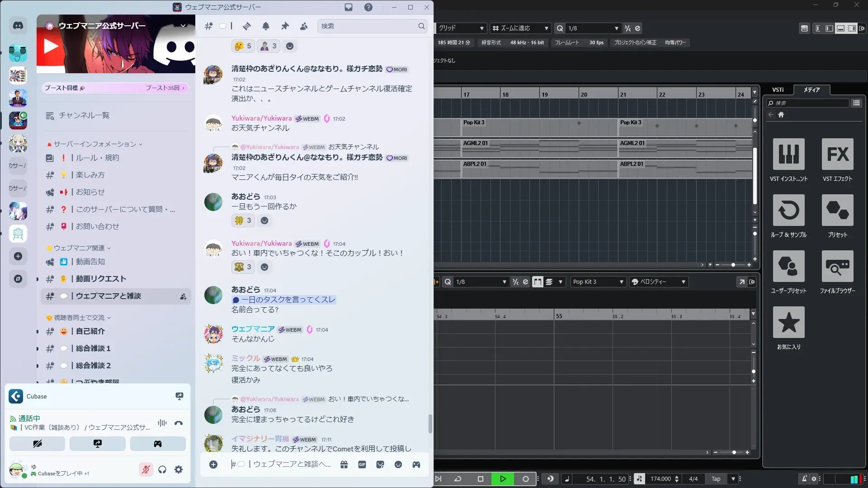
Task: Open Favorites star tile
Action: pos(788,323)
